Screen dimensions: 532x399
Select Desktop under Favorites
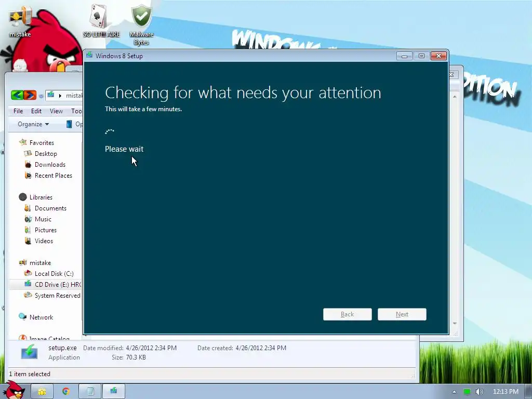tap(46, 154)
